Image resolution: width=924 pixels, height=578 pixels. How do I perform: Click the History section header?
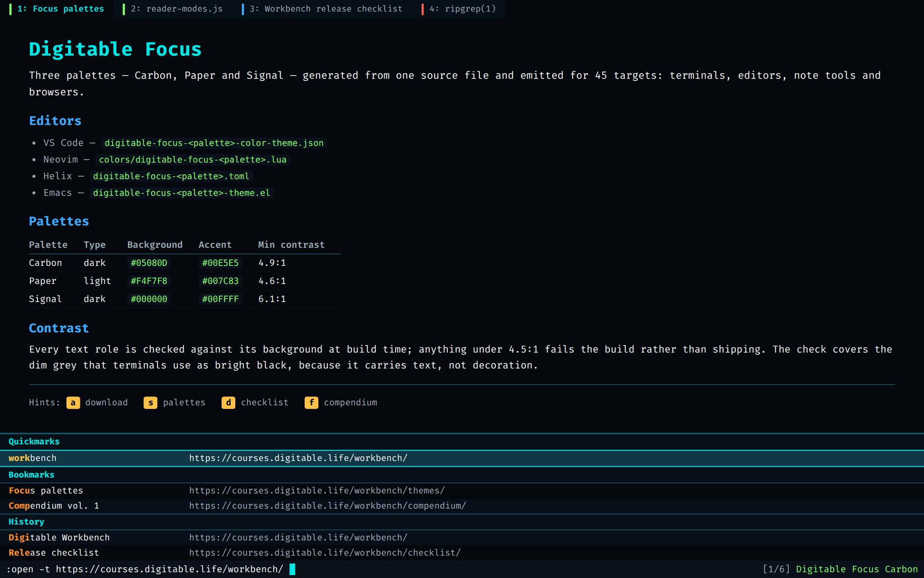[x=26, y=522]
